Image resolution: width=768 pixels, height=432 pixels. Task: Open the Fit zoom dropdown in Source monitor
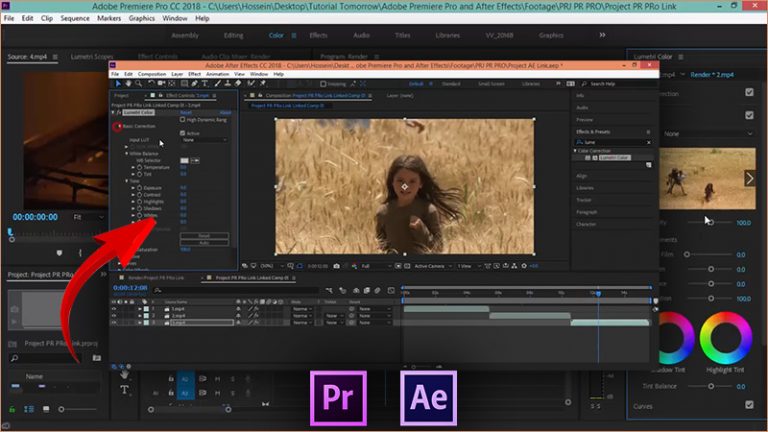(89, 216)
